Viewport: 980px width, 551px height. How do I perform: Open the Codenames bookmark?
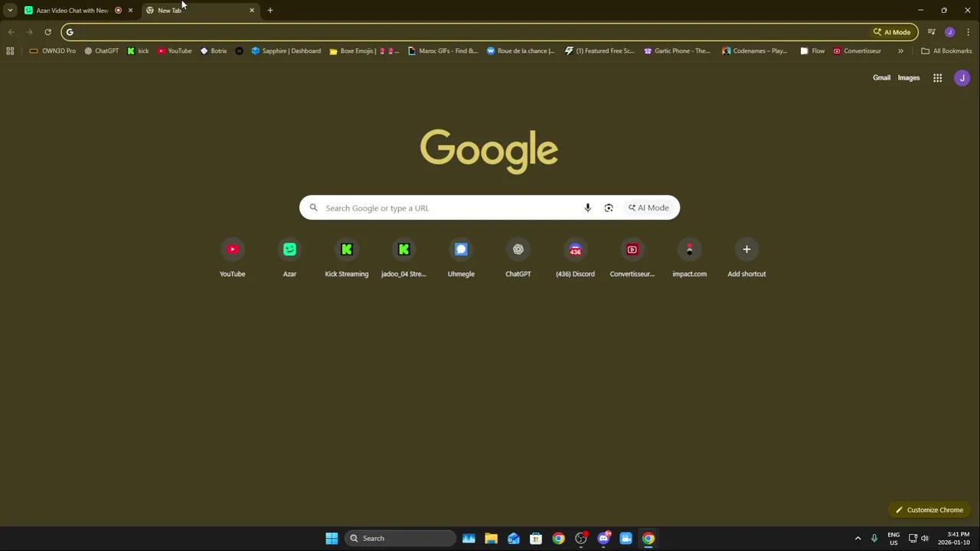pyautogui.click(x=755, y=51)
